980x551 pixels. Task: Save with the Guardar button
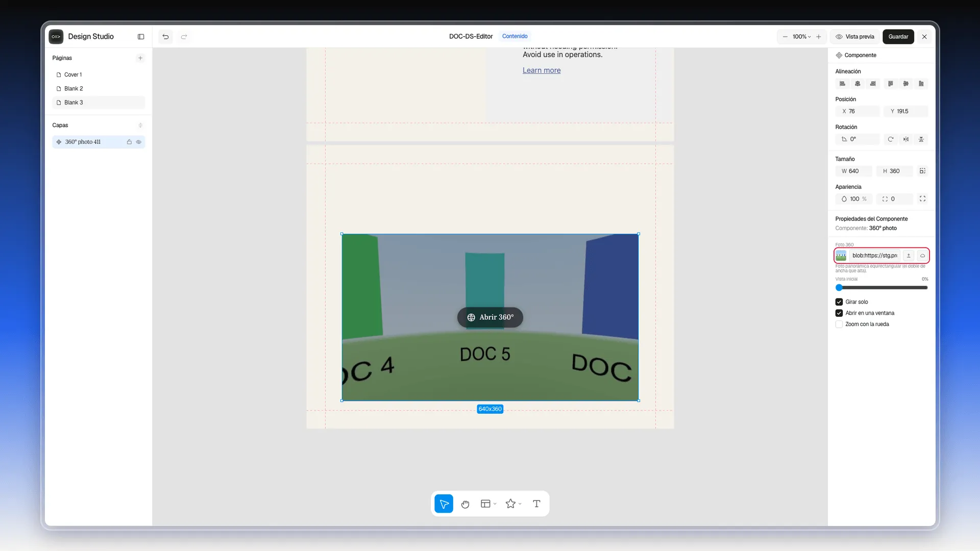pos(898,37)
